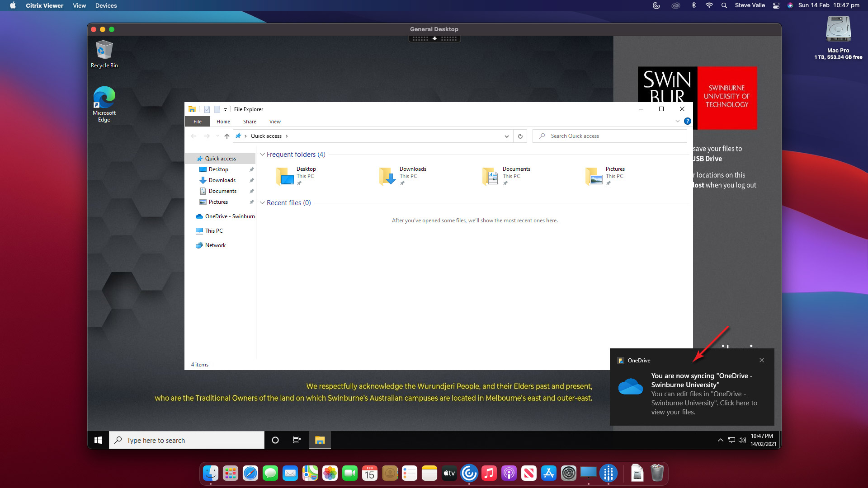This screenshot has height=488, width=868.
Task: Refresh the Quick access address bar
Action: [x=520, y=136]
